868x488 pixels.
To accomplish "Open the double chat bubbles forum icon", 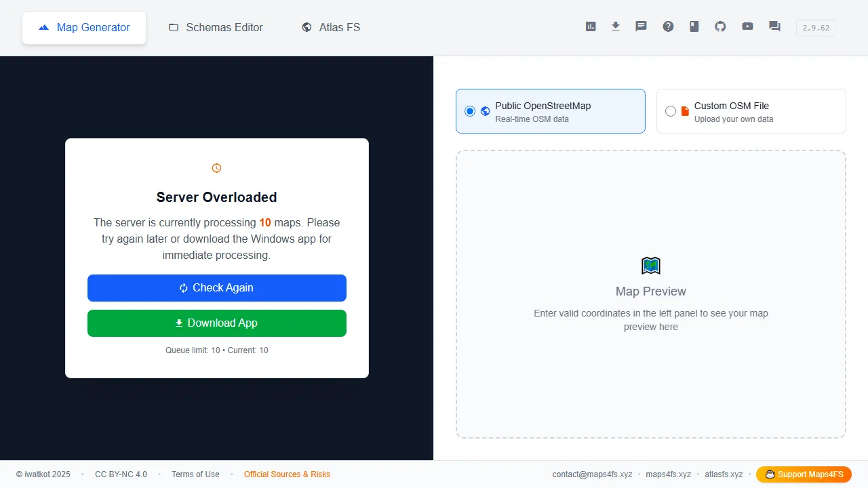I will tap(774, 26).
